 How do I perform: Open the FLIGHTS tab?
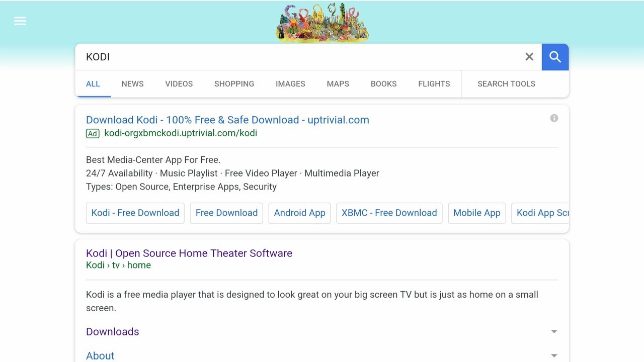pos(434,84)
